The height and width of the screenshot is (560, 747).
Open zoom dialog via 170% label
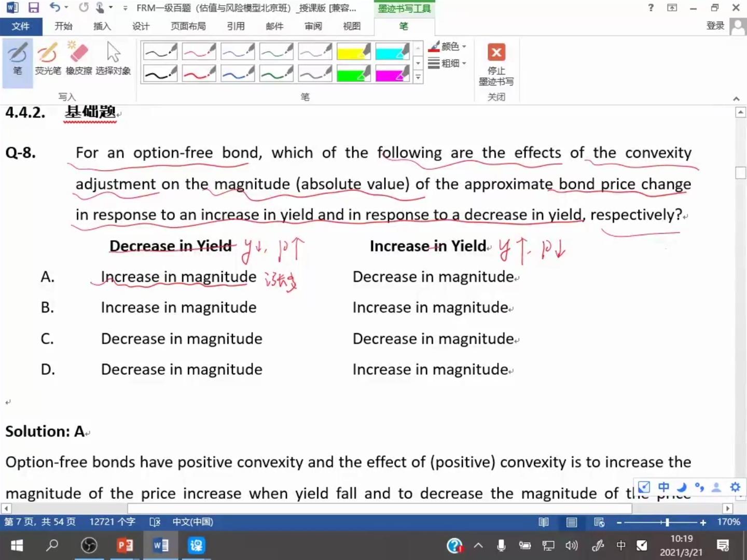(728, 522)
